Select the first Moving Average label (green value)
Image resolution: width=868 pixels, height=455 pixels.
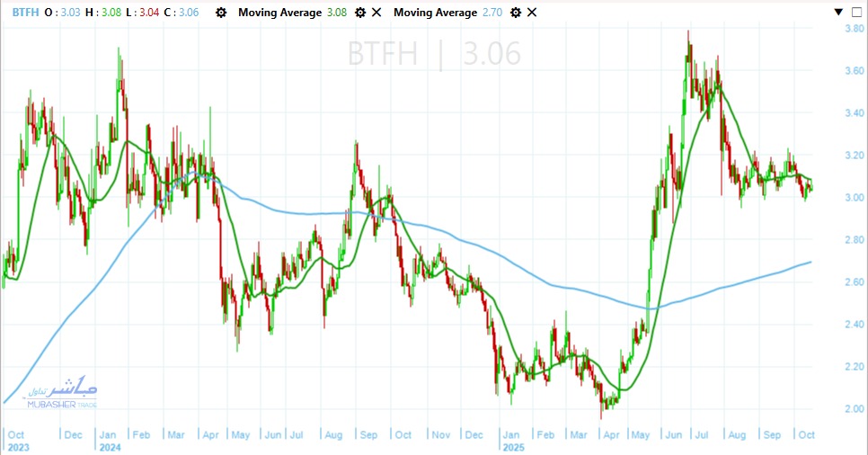coord(279,13)
